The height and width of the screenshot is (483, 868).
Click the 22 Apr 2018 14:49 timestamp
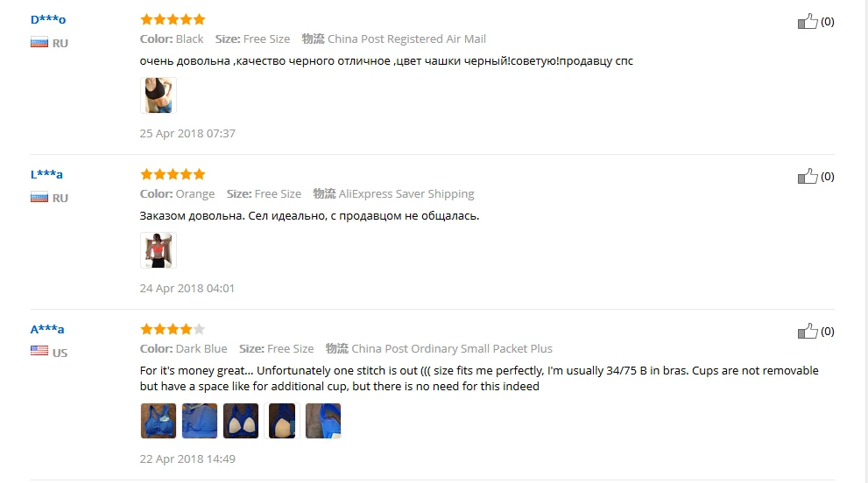[x=187, y=458]
